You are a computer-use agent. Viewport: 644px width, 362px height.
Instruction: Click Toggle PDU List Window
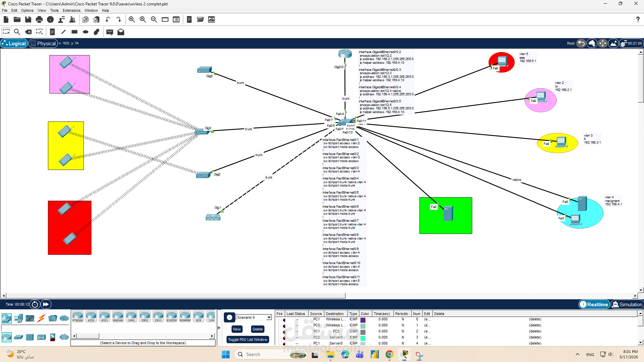(248, 340)
